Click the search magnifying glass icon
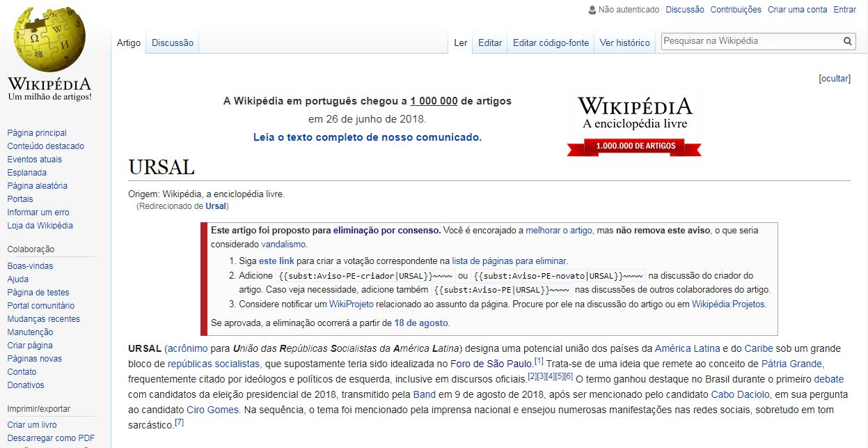Viewport: 868px width, 448px height. (x=848, y=41)
